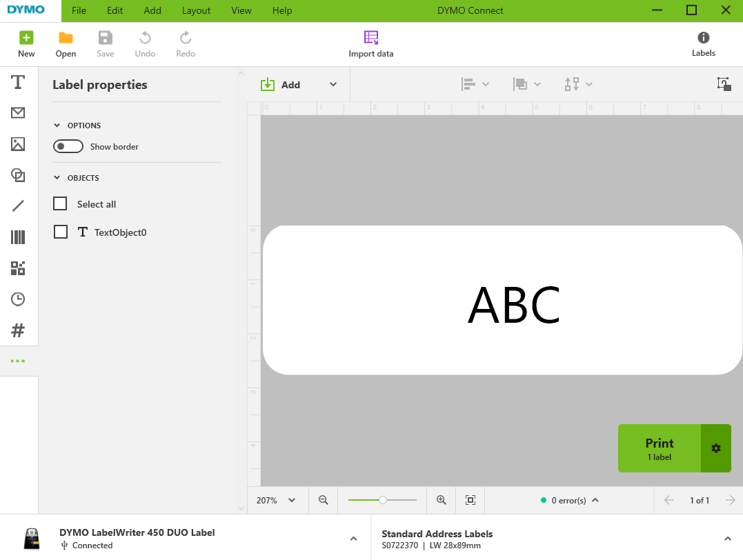Select the QR code object tool

[x=18, y=268]
